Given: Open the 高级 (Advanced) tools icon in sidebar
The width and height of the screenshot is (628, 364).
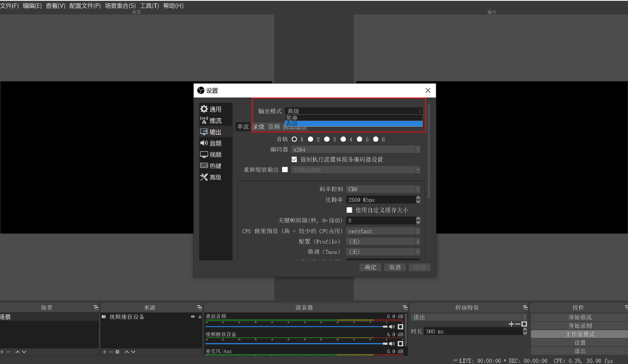Looking at the screenshot, I should tap(204, 177).
